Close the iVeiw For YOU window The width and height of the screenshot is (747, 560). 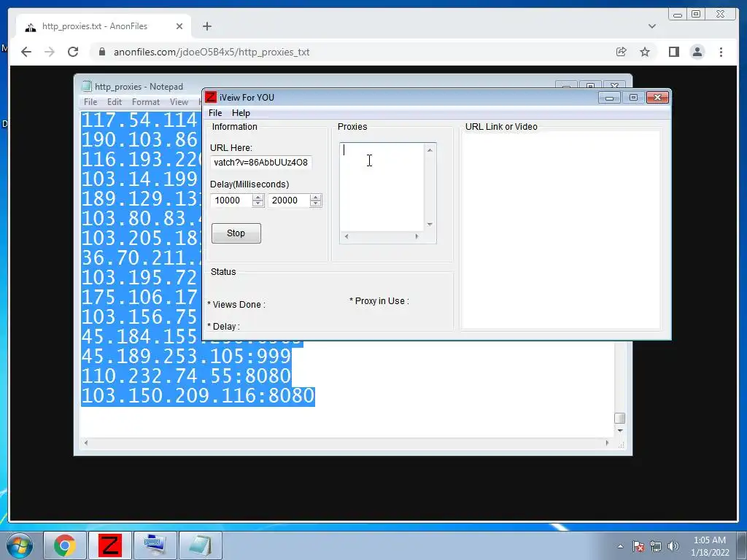[657, 98]
